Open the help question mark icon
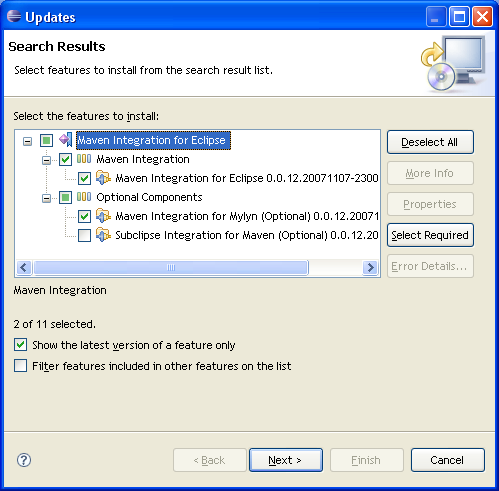499x491 pixels. (24, 460)
